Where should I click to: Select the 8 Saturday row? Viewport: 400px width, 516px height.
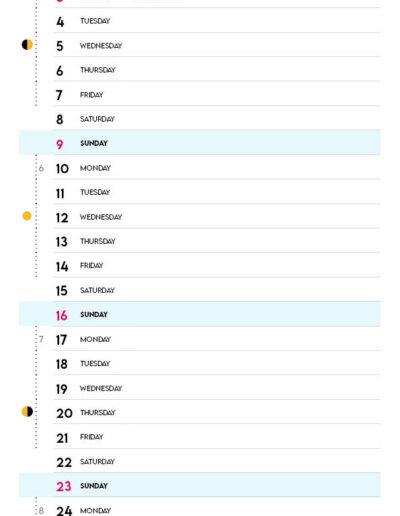[217, 119]
